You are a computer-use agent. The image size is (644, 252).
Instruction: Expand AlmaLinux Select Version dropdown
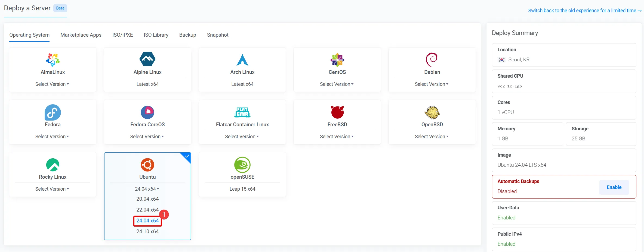52,84
